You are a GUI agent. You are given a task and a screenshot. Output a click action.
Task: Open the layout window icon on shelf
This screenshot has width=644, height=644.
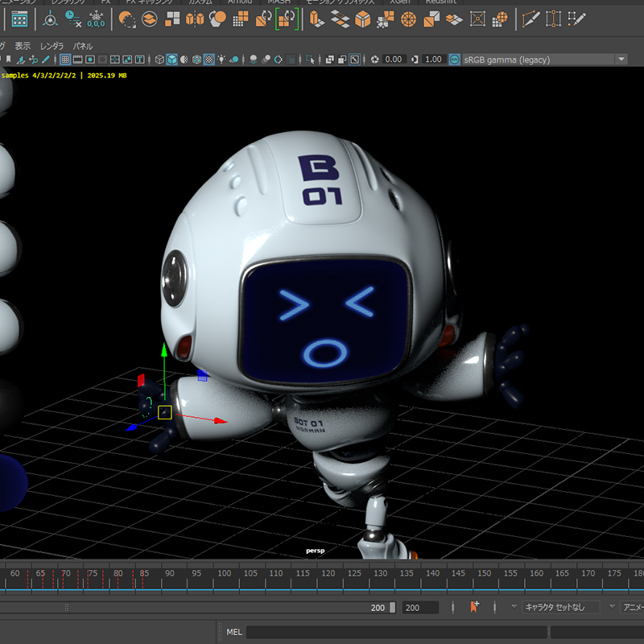coord(19,18)
